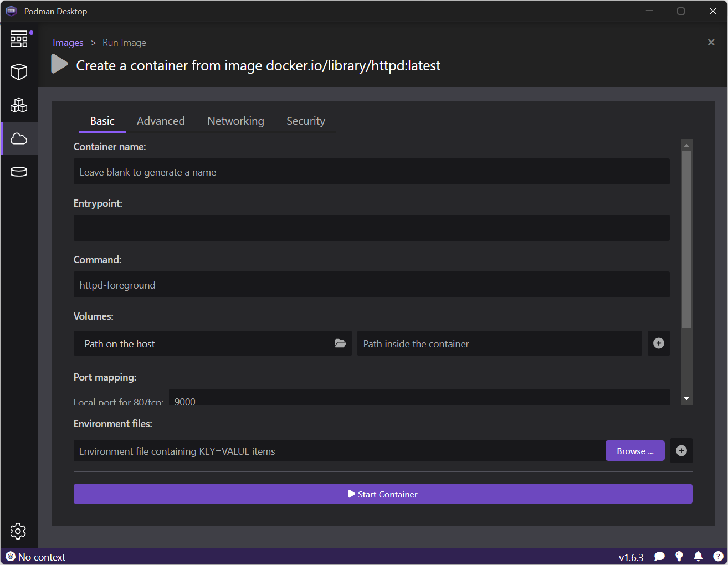This screenshot has height=565, width=728.
Task: Open the Pods sidebar icon
Action: pos(19,105)
